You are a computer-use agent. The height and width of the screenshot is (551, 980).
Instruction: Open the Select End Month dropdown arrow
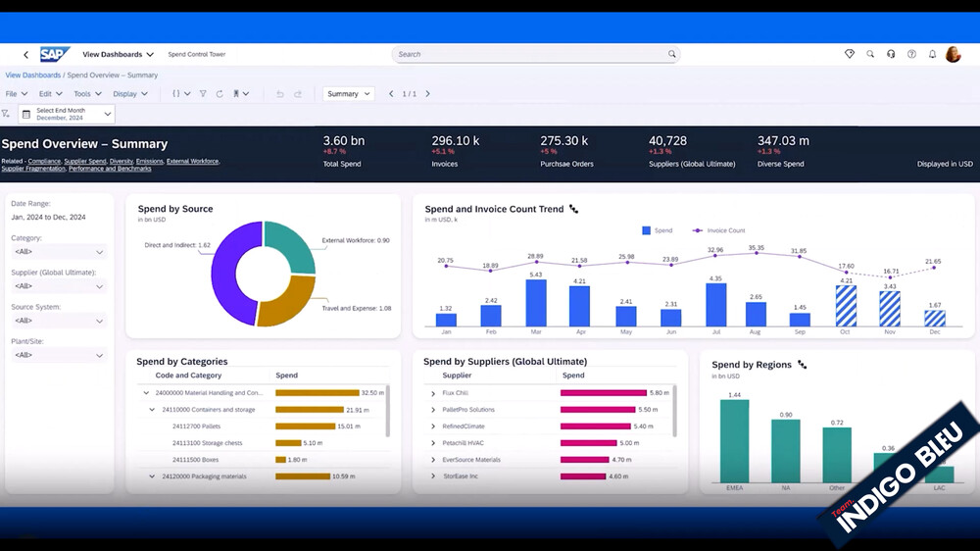coord(108,115)
